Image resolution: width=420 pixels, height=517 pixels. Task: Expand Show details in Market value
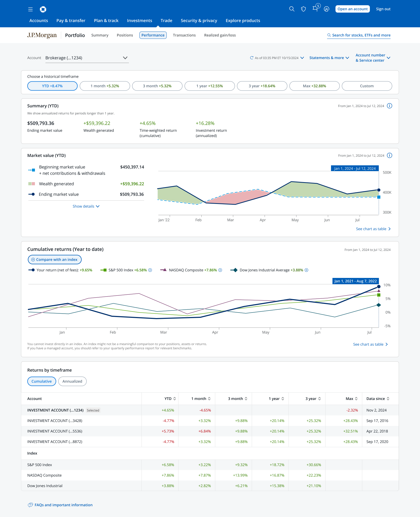point(86,206)
